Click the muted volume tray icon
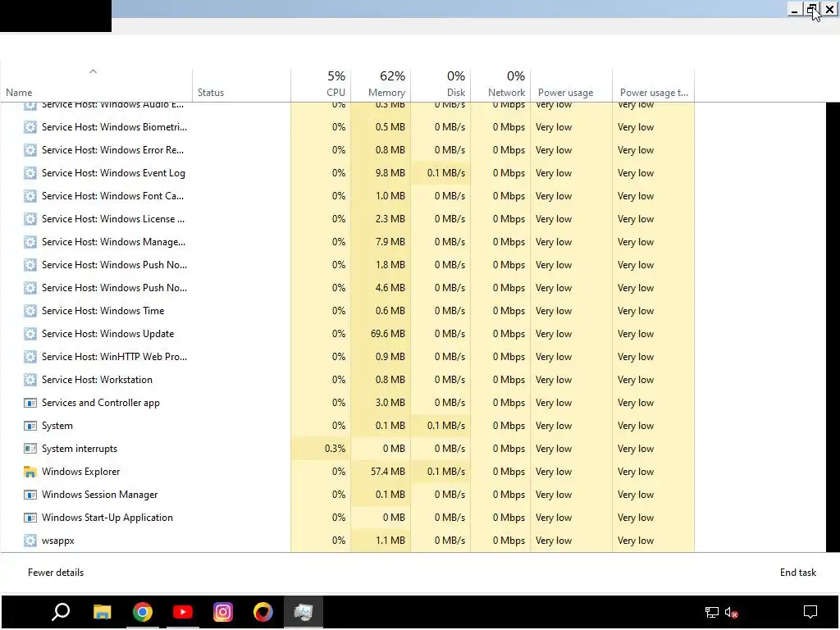The height and width of the screenshot is (630, 840). 731,612
